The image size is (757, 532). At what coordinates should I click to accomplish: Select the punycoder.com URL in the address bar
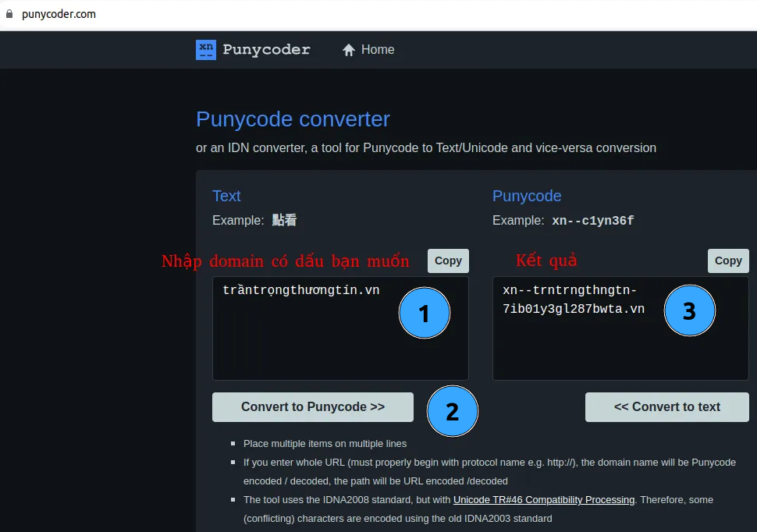pos(59,14)
